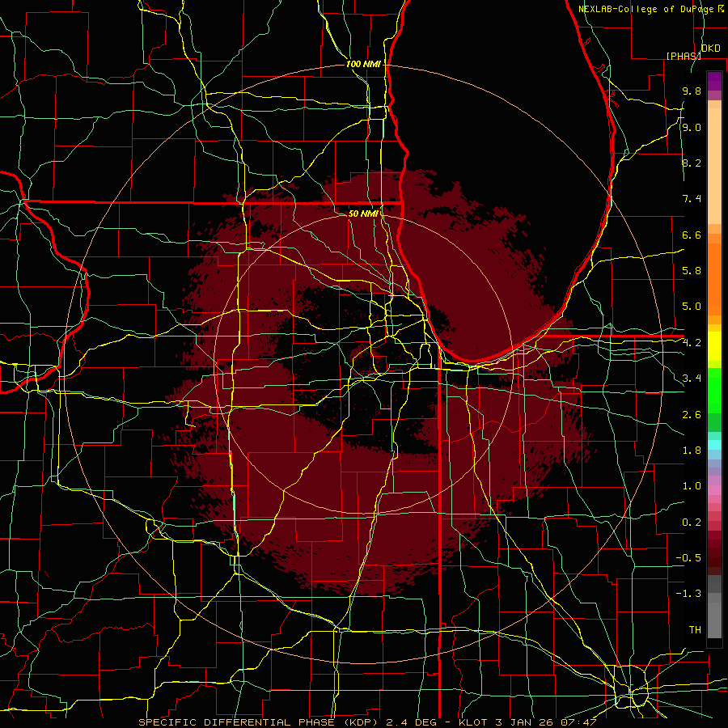This screenshot has height=728, width=728.
Task: Click the 5.8 legend value
Action: [692, 271]
